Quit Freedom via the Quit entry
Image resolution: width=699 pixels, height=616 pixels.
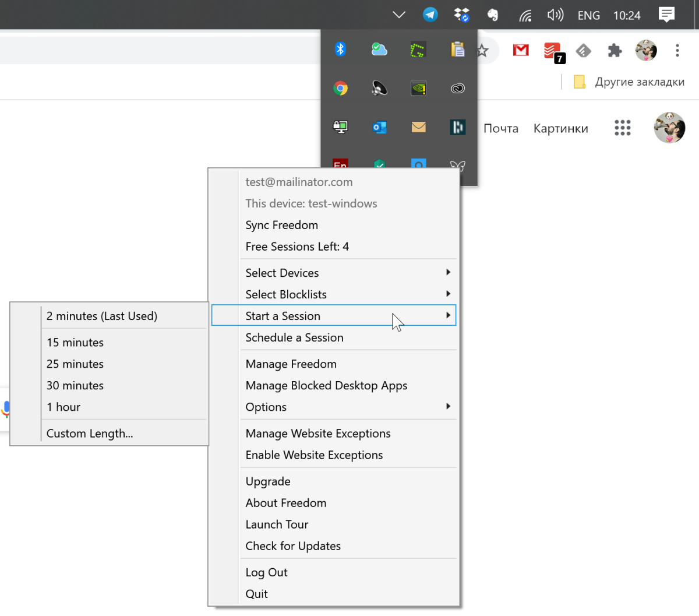pos(334,594)
